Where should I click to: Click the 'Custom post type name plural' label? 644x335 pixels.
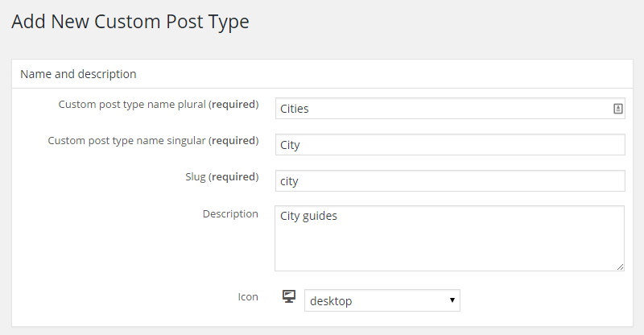coord(132,105)
